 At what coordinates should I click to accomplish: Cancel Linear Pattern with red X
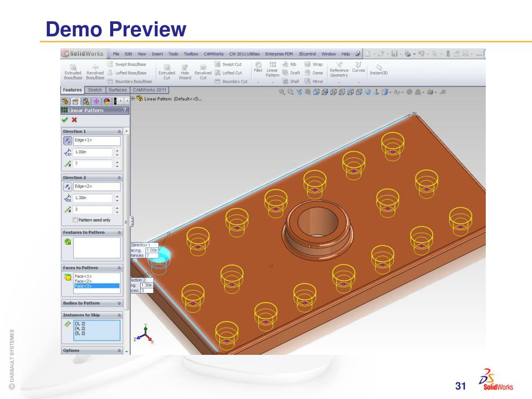[x=74, y=120]
